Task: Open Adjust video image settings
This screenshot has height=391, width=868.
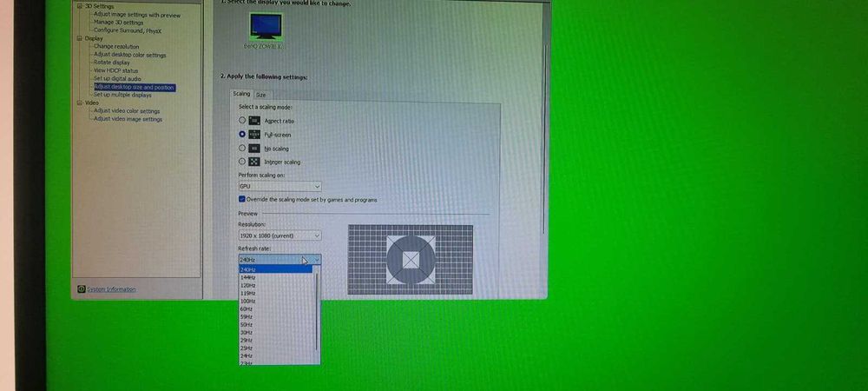Action: pos(128,119)
